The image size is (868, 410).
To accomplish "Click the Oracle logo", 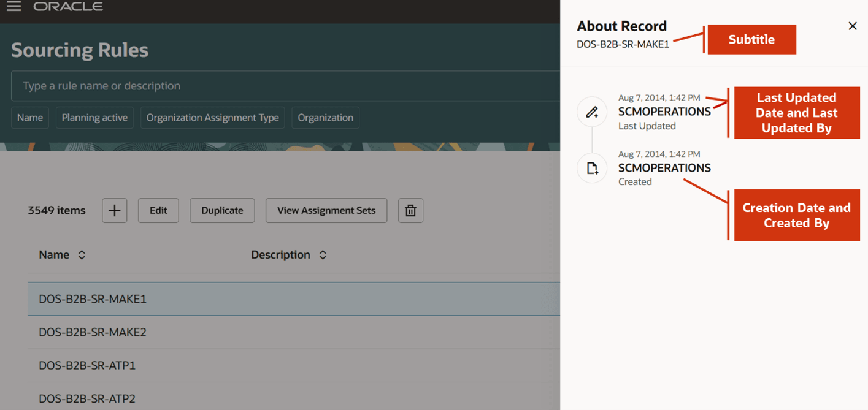I will (68, 7).
